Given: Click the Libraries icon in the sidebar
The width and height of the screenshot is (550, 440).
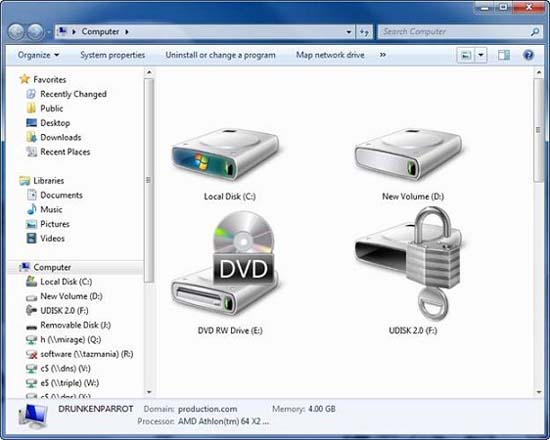Looking at the screenshot, I should coord(25,181).
